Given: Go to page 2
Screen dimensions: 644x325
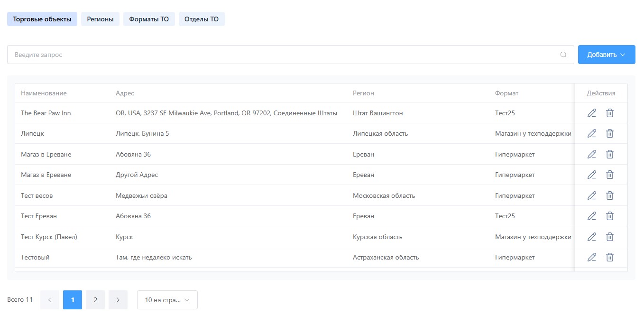Looking at the screenshot, I should coord(95,300).
